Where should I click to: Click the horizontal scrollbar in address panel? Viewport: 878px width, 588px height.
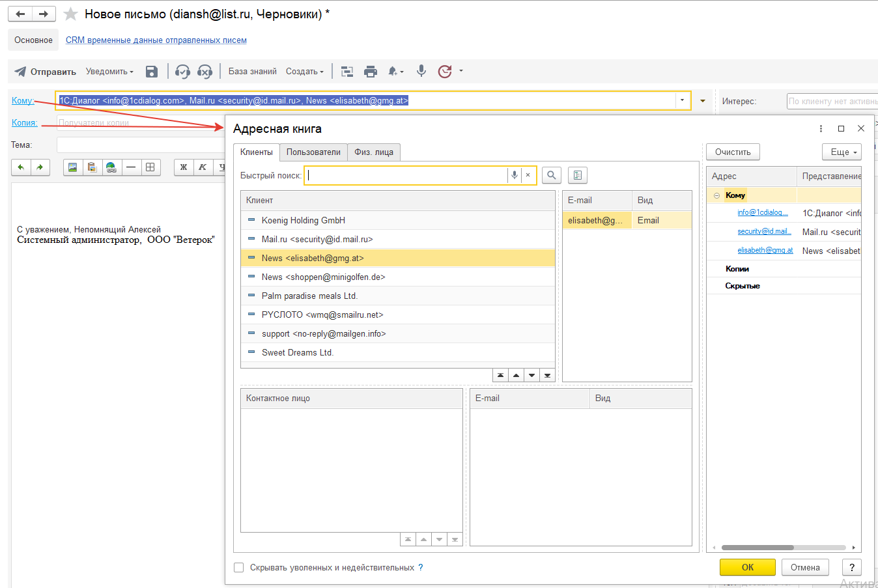pyautogui.click(x=758, y=548)
